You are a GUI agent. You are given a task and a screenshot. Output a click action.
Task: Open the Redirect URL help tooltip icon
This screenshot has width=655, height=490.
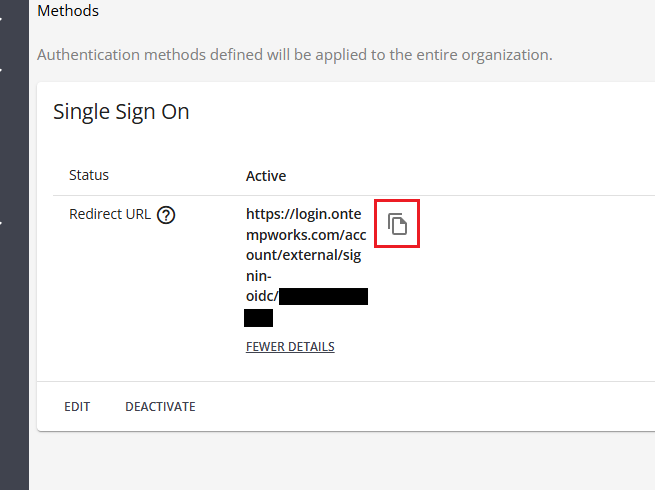point(166,214)
